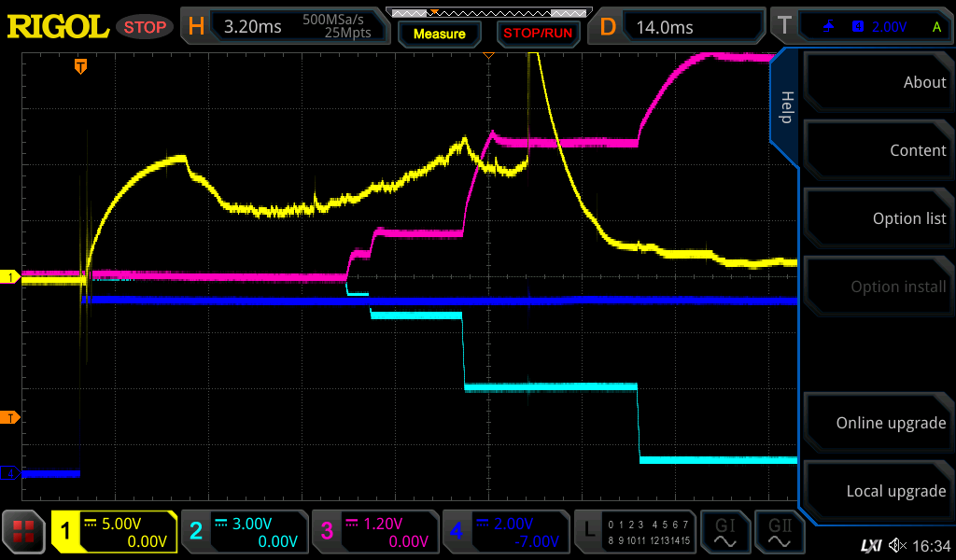Toggle channel 1 yellow 5.00V
This screenshot has height=560, width=956.
tap(115, 532)
